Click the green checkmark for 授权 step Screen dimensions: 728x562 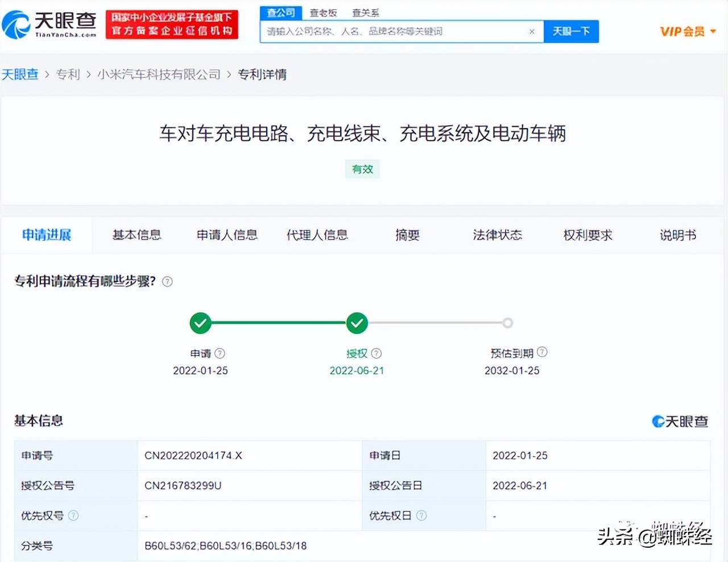(x=357, y=323)
